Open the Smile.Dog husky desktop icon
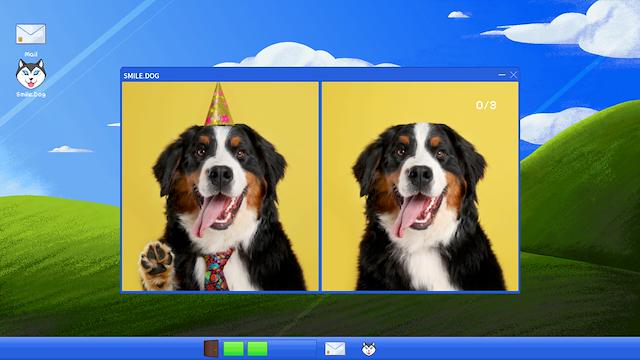 tap(31, 74)
